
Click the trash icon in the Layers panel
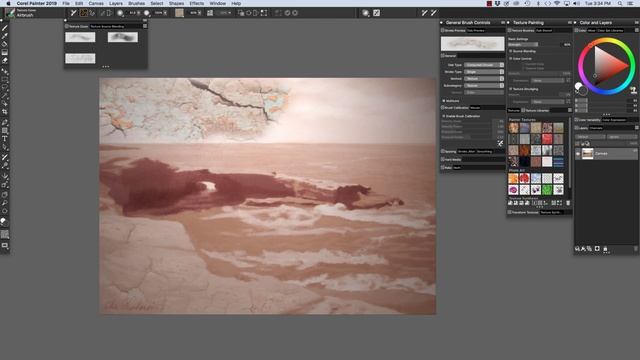tap(636, 249)
